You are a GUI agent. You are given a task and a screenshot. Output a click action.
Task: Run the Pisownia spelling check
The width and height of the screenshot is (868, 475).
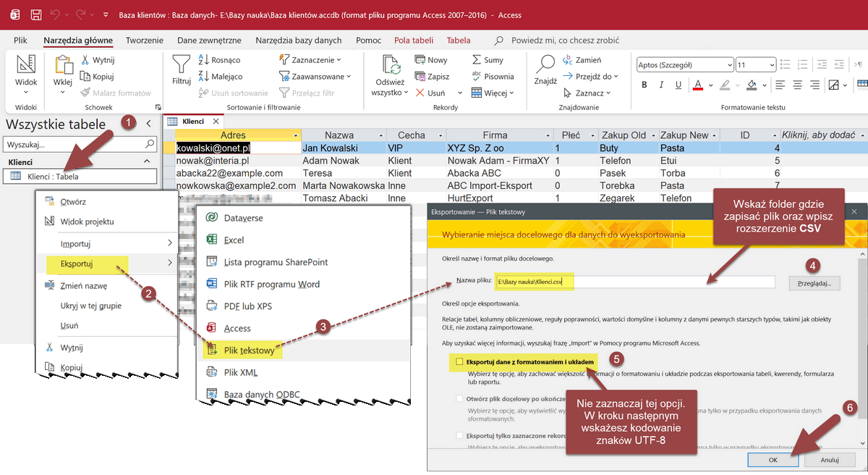tap(493, 77)
